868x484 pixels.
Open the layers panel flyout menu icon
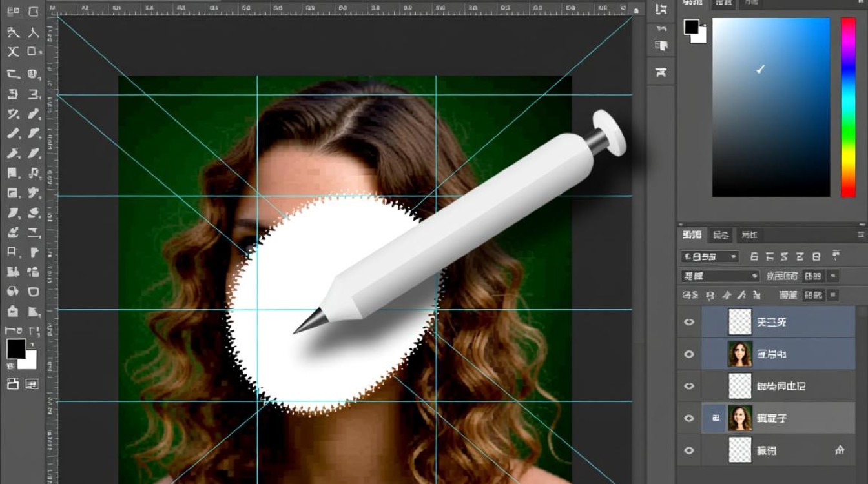860,234
